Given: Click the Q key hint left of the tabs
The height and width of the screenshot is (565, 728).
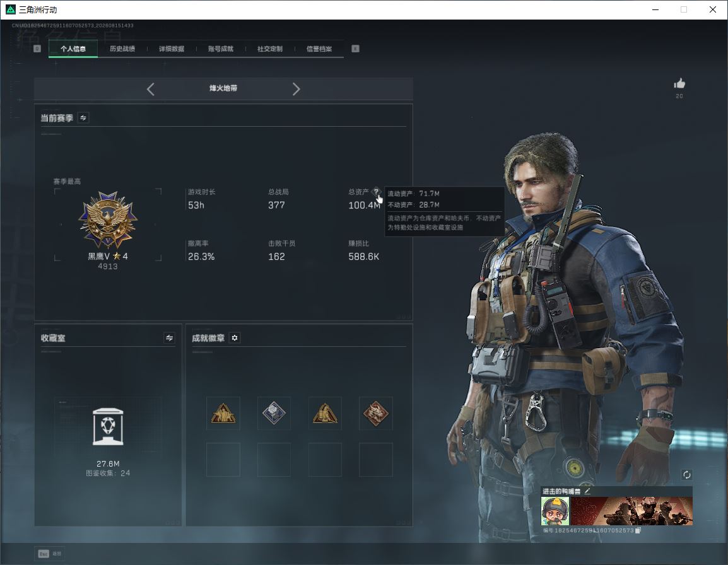Looking at the screenshot, I should click(x=37, y=49).
